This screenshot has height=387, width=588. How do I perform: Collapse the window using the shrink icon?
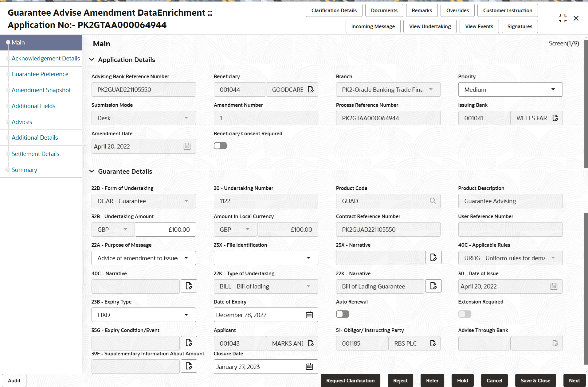[x=563, y=18]
